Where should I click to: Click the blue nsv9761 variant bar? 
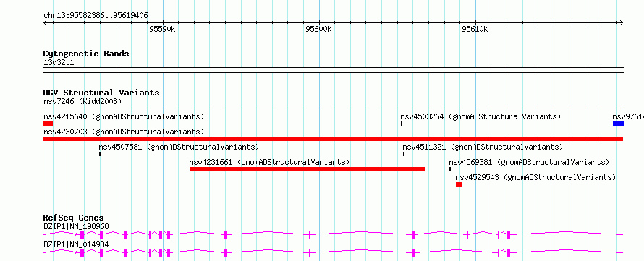coord(618,124)
